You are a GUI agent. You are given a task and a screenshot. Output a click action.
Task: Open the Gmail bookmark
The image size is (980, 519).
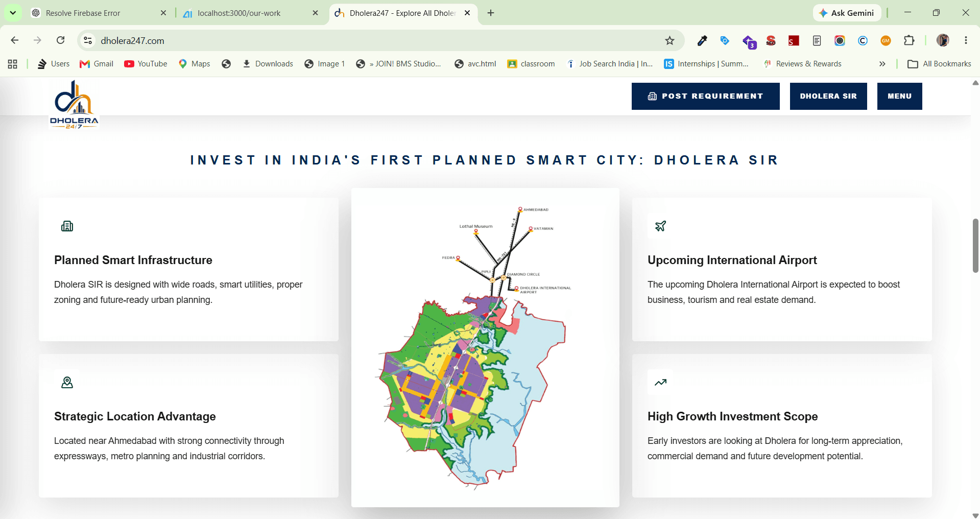[97, 64]
